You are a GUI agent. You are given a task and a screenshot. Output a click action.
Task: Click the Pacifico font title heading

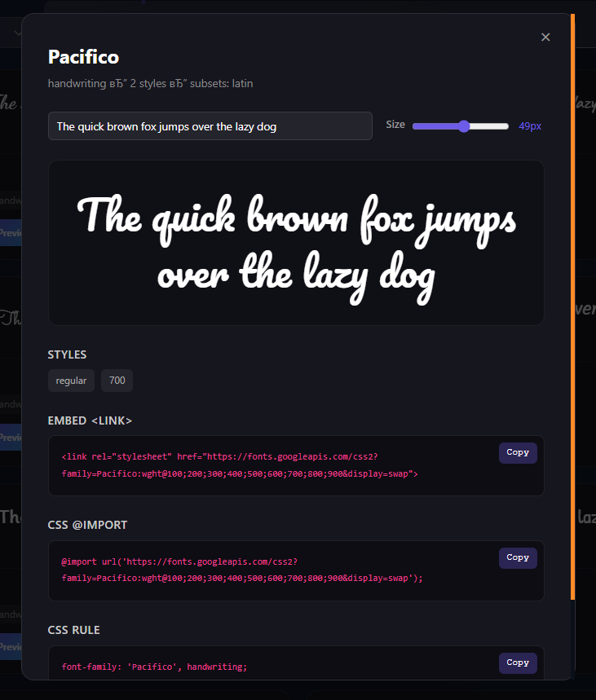[x=83, y=57]
